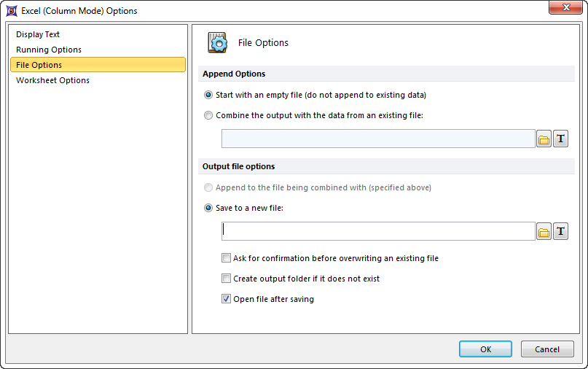
Task: Open the Display Text options page
Action: 38,34
